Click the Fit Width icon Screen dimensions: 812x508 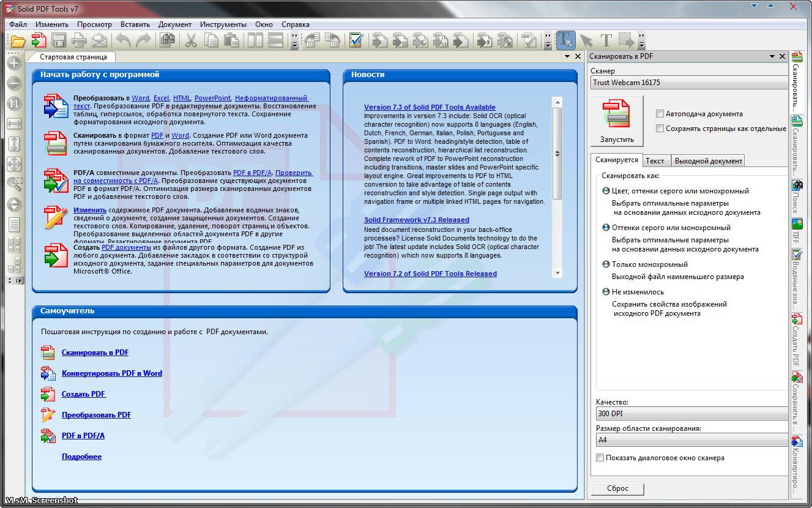click(x=14, y=124)
